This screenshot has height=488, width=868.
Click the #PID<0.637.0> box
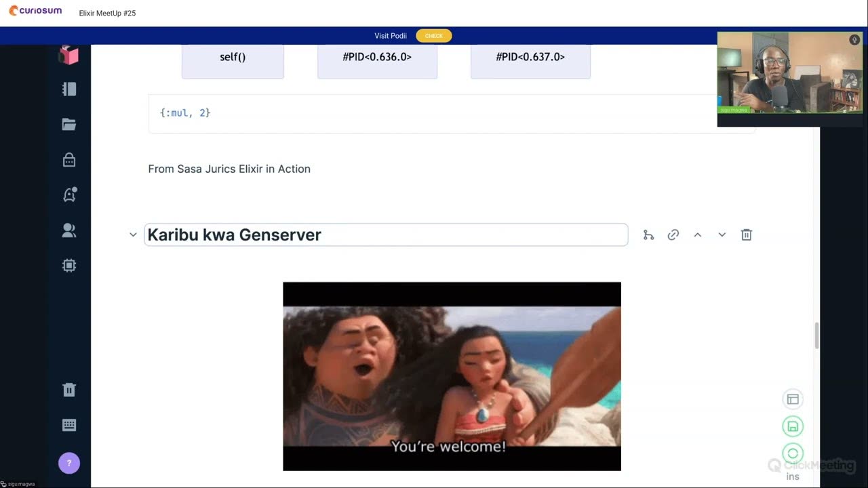coord(530,60)
